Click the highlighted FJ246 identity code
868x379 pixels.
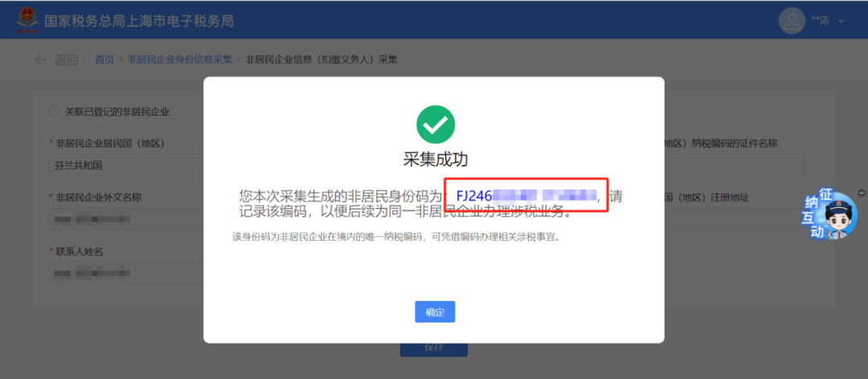[x=526, y=195]
